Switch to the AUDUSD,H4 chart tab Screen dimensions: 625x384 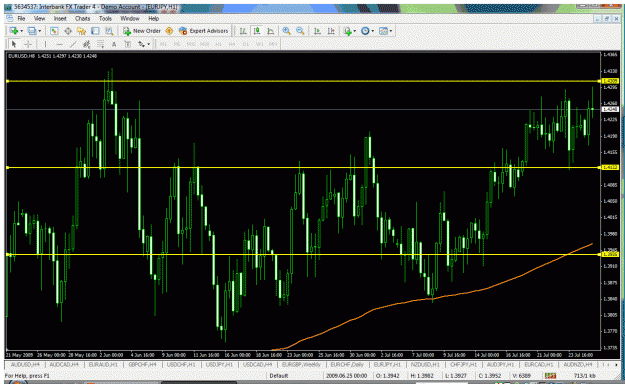(x=25, y=364)
